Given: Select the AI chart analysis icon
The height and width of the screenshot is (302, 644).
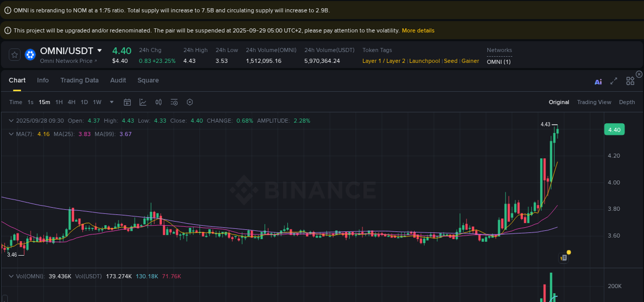Looking at the screenshot, I should pos(598,81).
